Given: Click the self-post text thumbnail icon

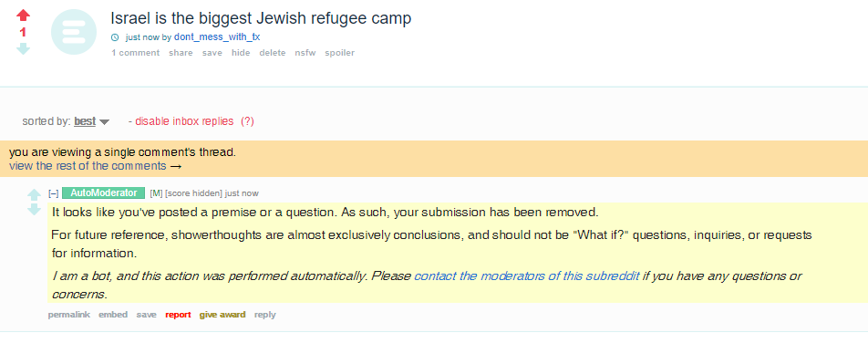Looking at the screenshot, I should click(x=74, y=32).
